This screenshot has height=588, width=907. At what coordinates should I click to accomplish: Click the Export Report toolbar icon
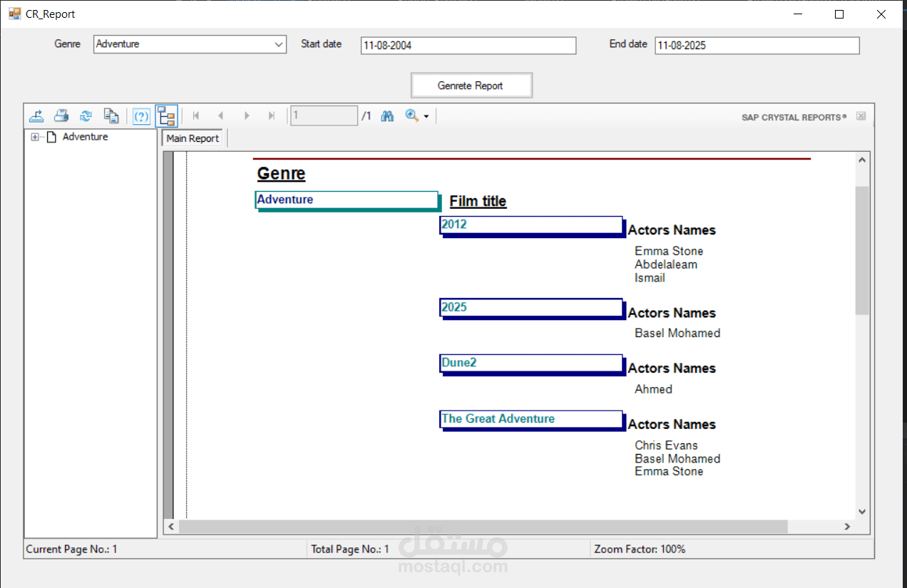[x=36, y=115]
